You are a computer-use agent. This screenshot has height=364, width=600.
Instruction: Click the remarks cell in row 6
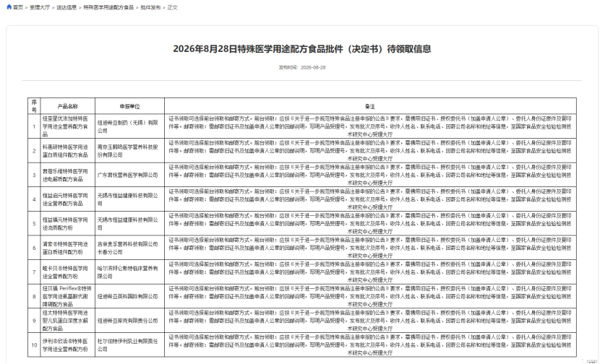click(370, 248)
